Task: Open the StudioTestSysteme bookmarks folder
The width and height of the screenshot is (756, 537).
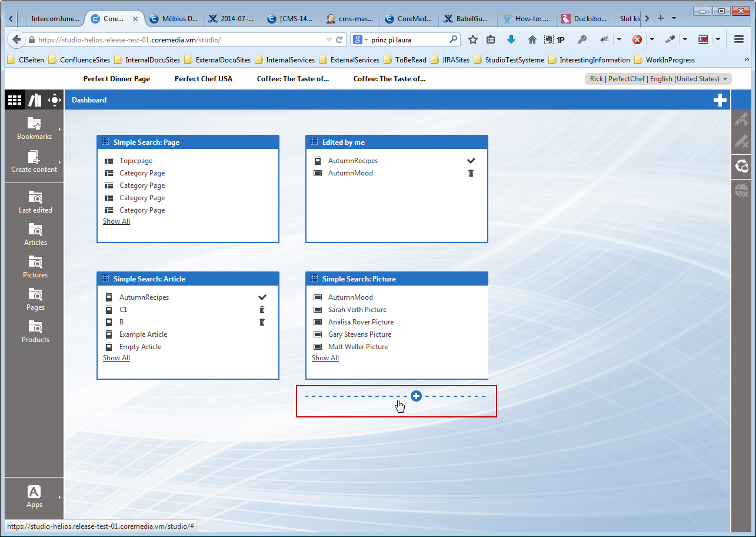Action: coord(509,59)
